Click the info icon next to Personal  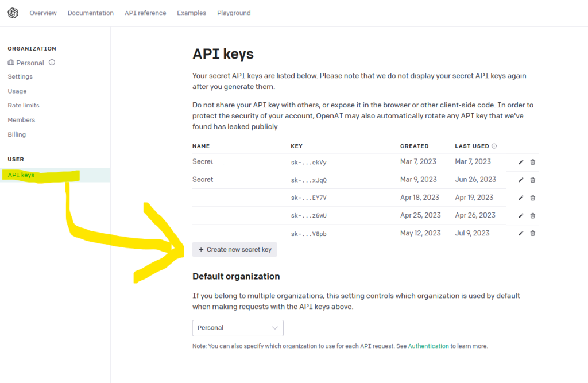pos(52,63)
